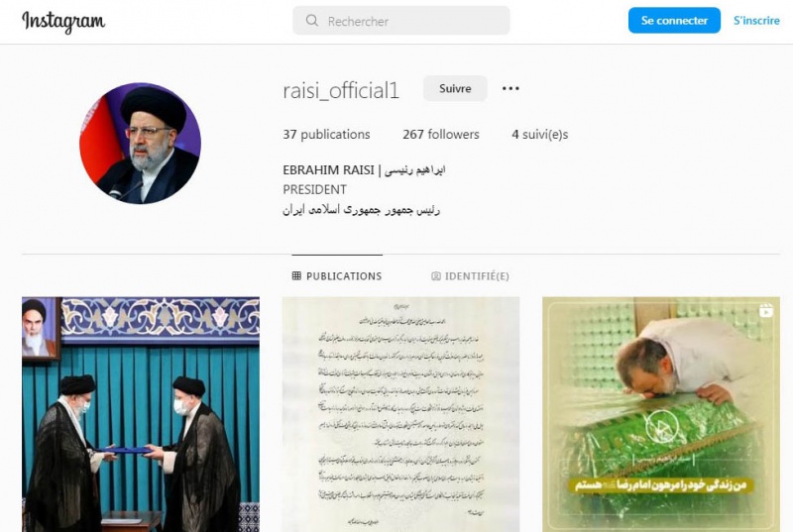Click the Instagram logo
The image size is (793, 532).
pyautogui.click(x=63, y=22)
